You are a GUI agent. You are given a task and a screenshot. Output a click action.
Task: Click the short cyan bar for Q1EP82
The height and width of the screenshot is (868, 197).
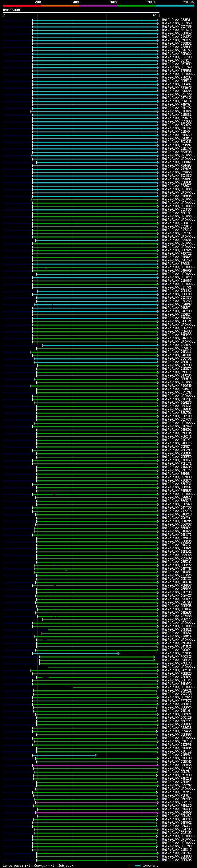click(x=65, y=755)
